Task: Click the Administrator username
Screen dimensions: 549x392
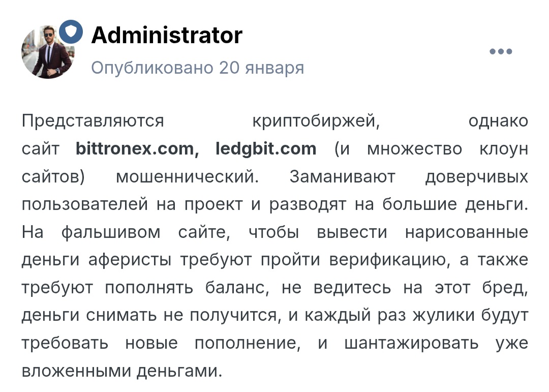Action: [x=167, y=36]
